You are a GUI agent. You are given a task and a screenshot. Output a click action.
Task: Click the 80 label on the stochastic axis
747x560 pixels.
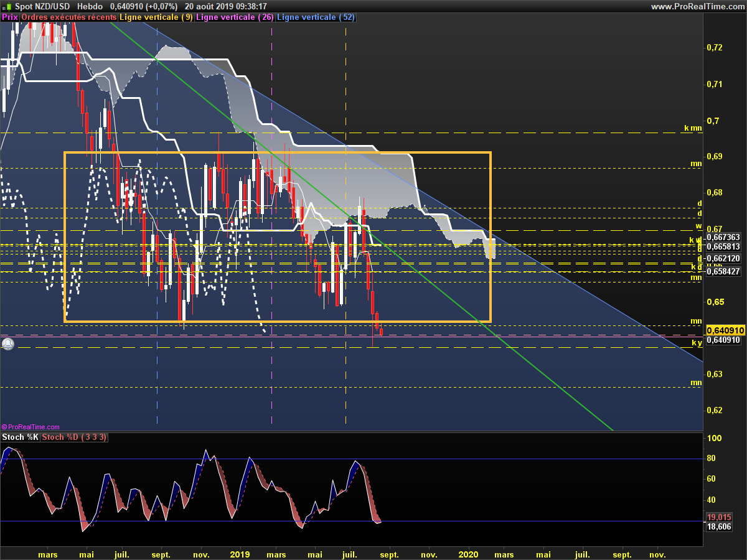pyautogui.click(x=712, y=459)
